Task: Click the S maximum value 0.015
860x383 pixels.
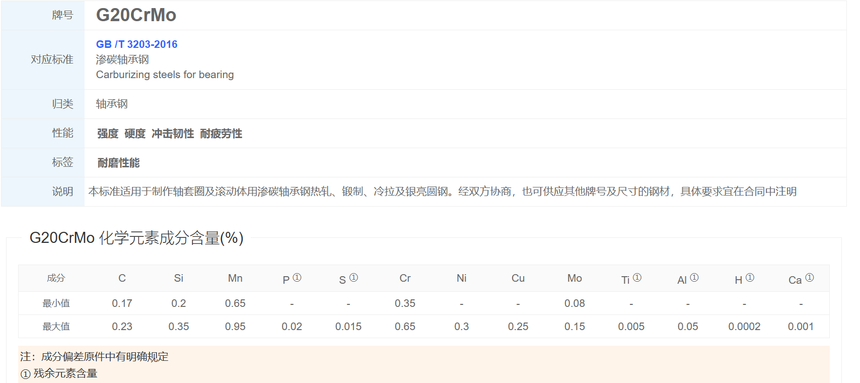Action: [x=348, y=326]
